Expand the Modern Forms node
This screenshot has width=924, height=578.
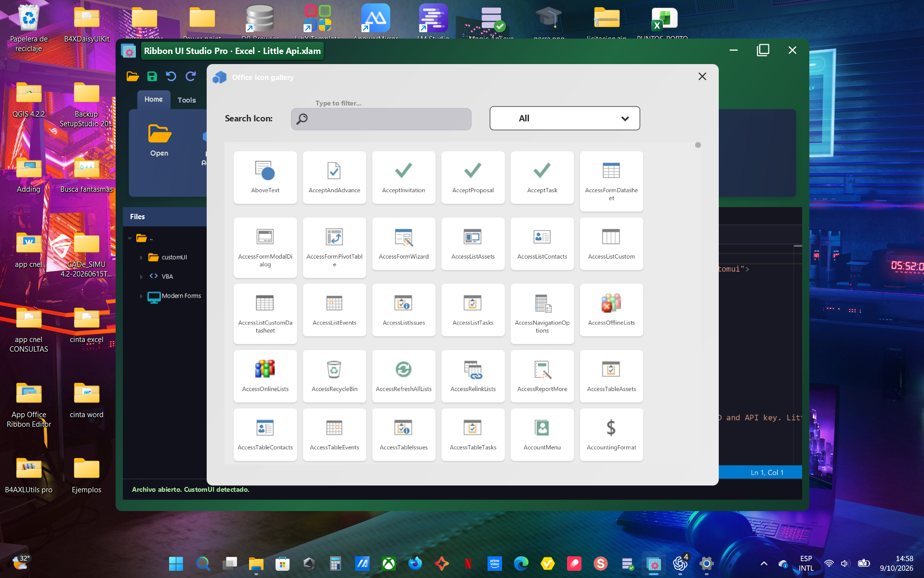pos(141,296)
